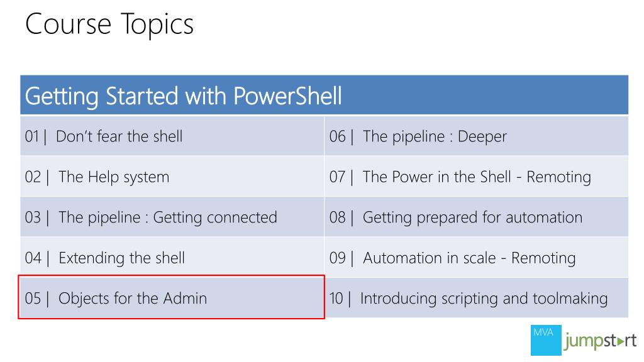644x362 pixels.
Task: Click the jumpstart logo text
Action: (601, 341)
